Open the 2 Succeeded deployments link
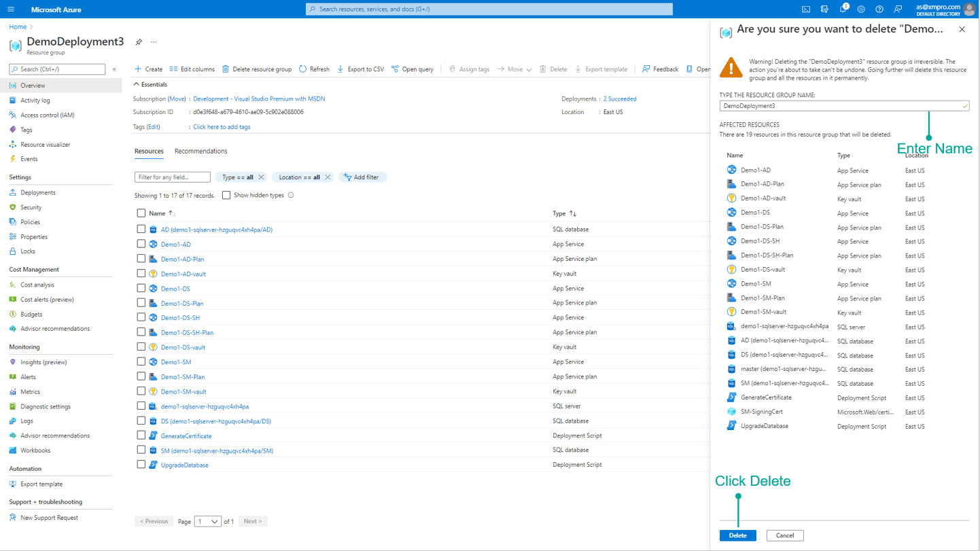This screenshot has width=980, height=551. pos(620,99)
